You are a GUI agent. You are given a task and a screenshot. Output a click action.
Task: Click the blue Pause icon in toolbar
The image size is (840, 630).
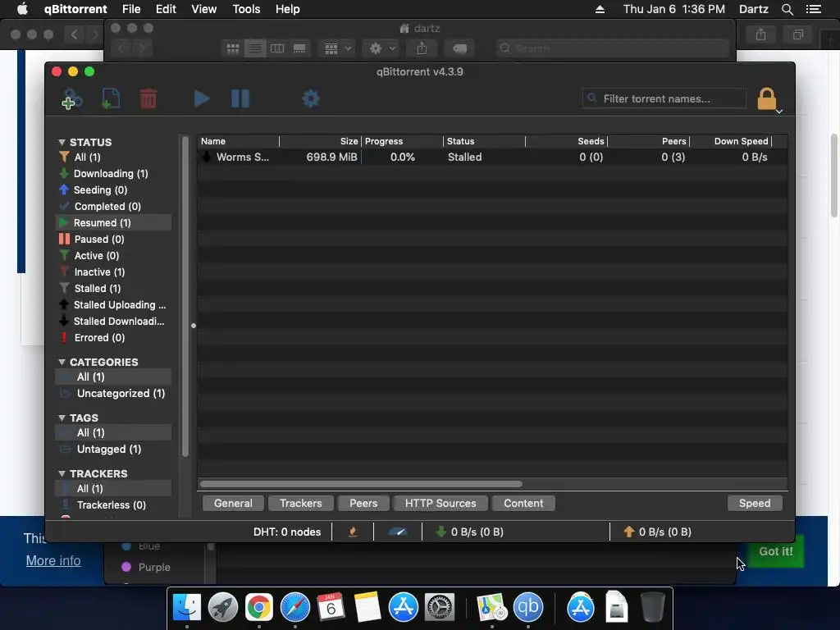click(x=240, y=98)
